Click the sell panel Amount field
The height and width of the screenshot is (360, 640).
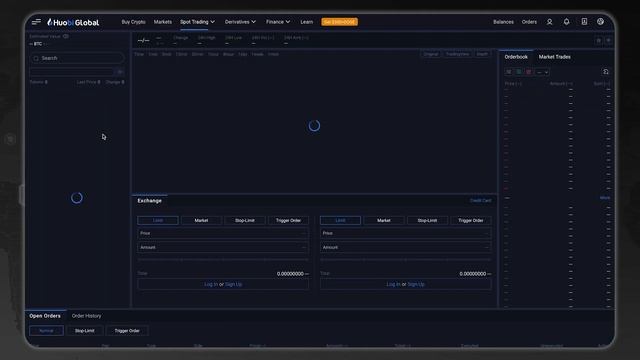[405, 247]
